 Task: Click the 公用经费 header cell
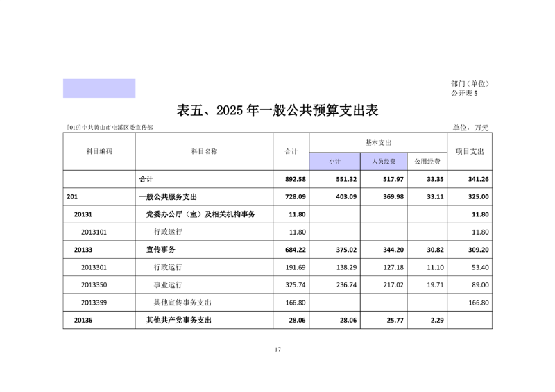426,161
